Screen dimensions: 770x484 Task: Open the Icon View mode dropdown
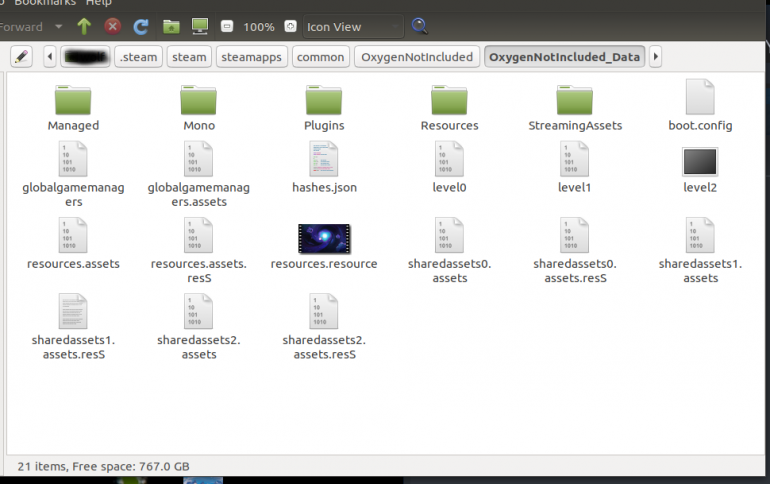pos(353,27)
